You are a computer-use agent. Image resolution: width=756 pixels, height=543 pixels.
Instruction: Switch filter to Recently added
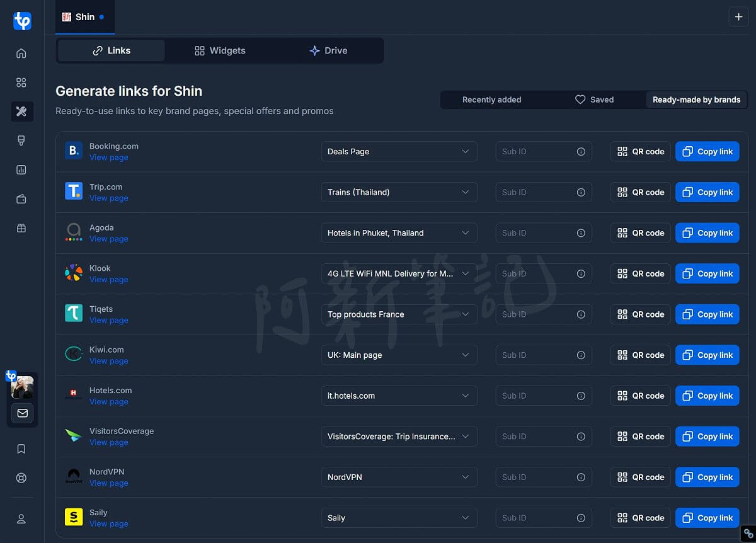492,100
